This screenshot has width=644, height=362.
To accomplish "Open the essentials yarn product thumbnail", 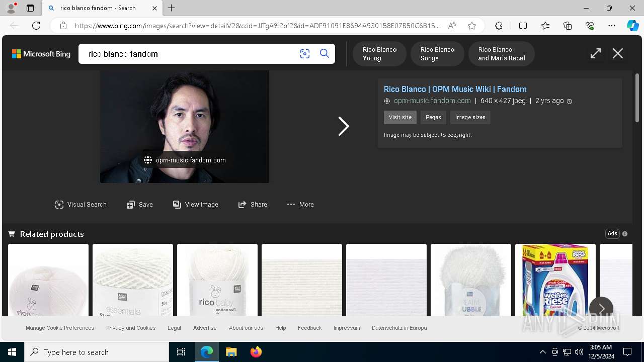I will pos(133,280).
